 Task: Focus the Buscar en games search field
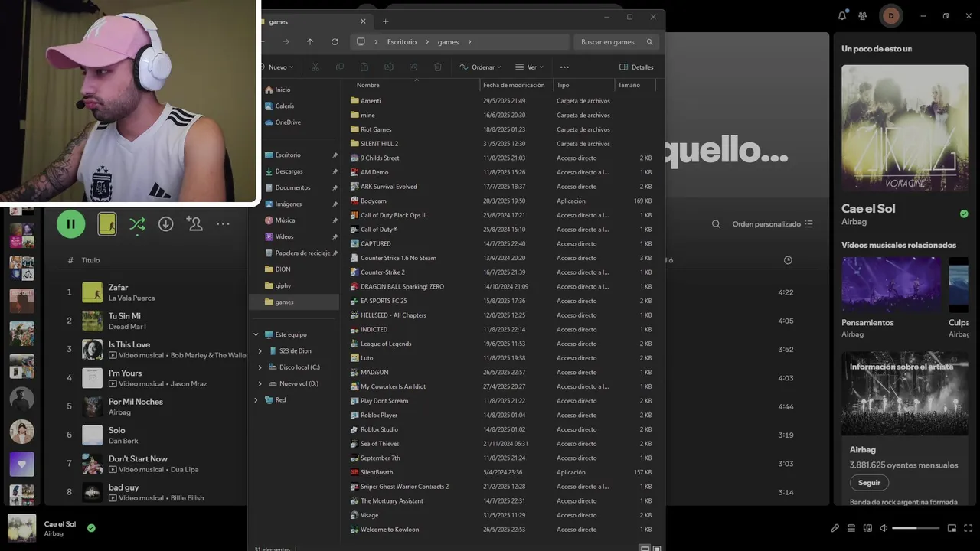point(616,42)
